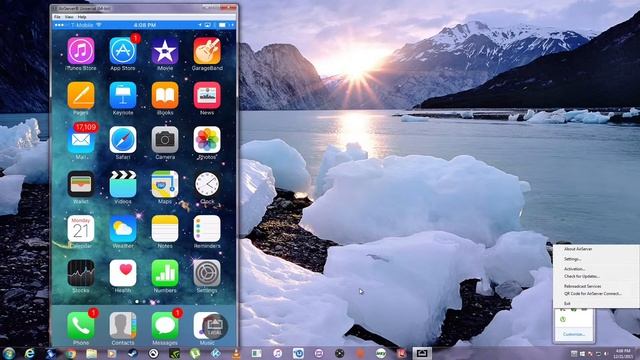Choose Rebroadcast Services from the context menu
The image size is (640, 360).
coord(582,286)
